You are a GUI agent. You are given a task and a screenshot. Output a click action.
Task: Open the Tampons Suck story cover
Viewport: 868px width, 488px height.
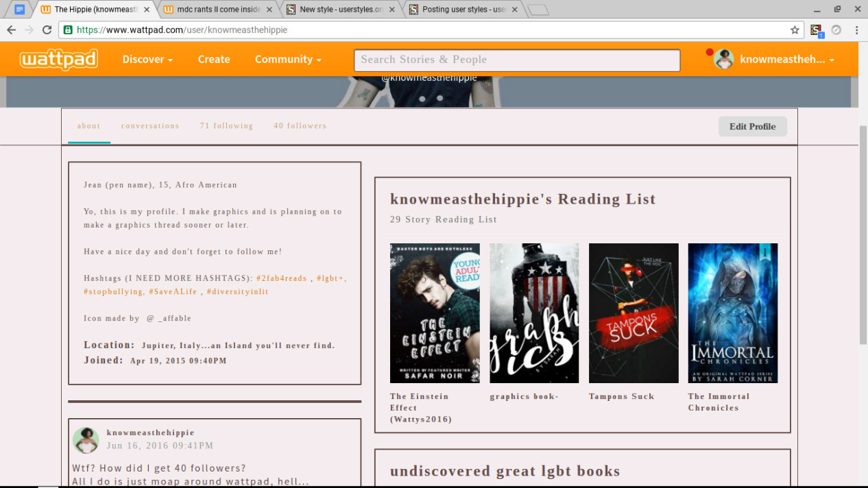[633, 313]
